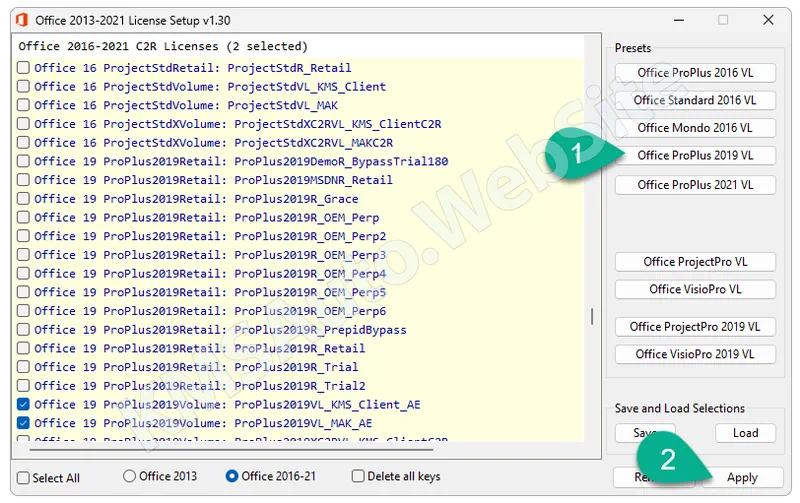The image size is (800, 503).
Task: Check ProjectStdVL_MAK license box
Action: tap(23, 105)
